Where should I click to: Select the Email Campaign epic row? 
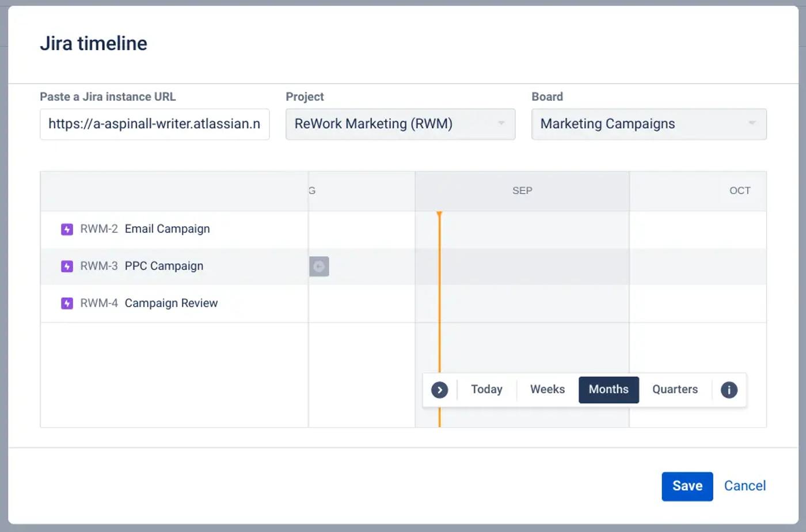pos(167,229)
